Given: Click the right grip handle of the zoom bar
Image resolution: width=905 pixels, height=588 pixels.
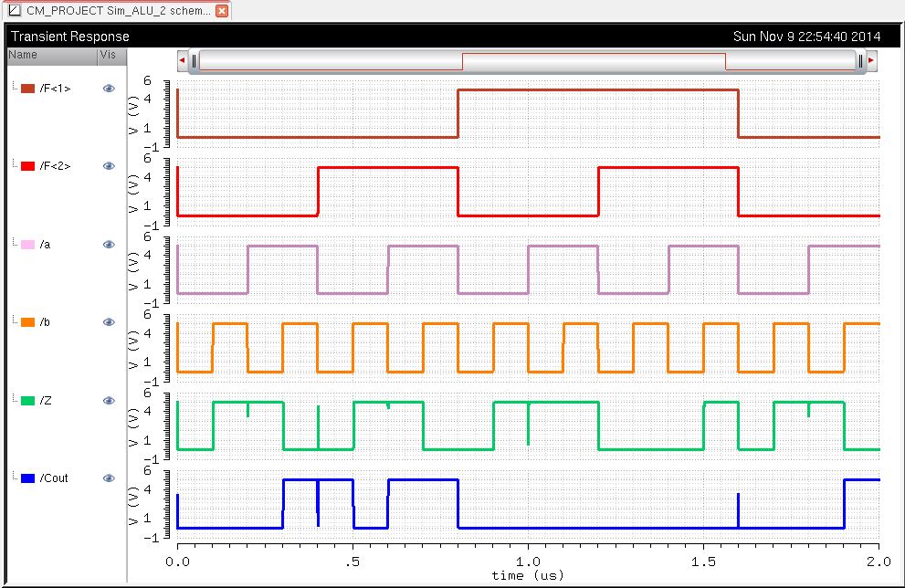Looking at the screenshot, I should [860, 60].
